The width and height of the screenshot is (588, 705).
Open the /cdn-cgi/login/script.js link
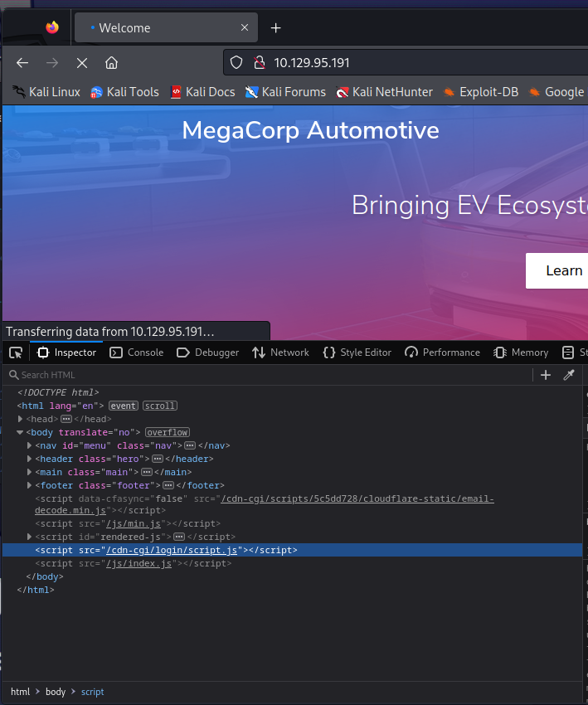tap(172, 551)
